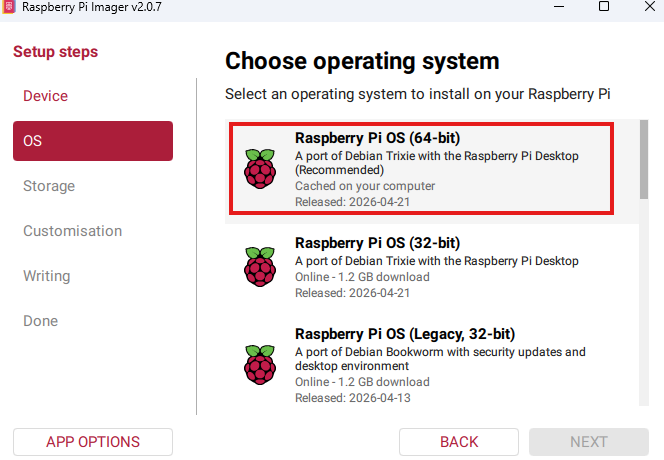Close the Raspberry Pi Imager window
This screenshot has width=664, height=460.
point(650,6)
